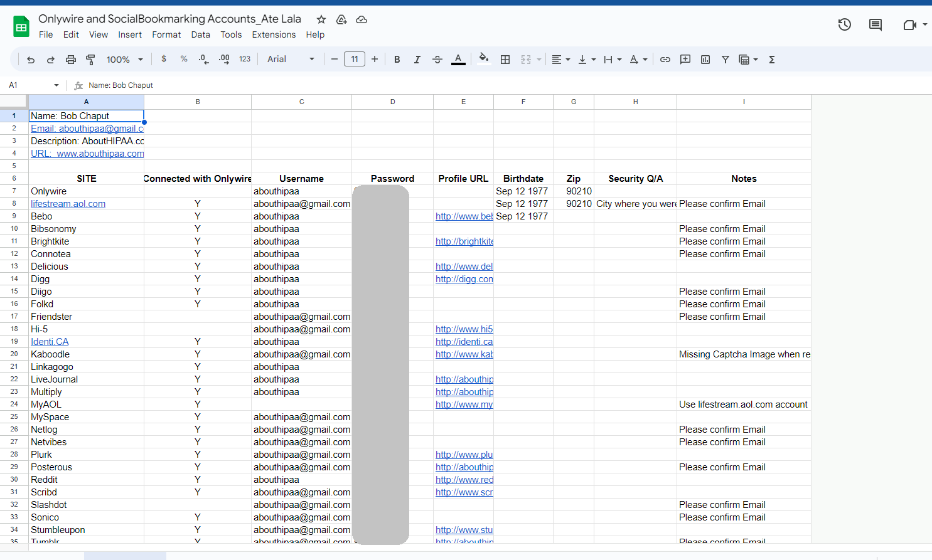Decrease decimal places icon

click(203, 59)
